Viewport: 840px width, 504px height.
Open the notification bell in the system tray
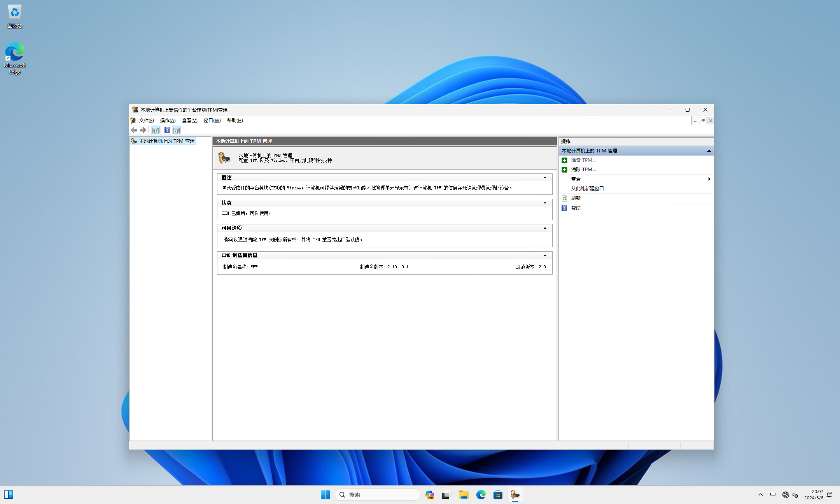pos(829,495)
